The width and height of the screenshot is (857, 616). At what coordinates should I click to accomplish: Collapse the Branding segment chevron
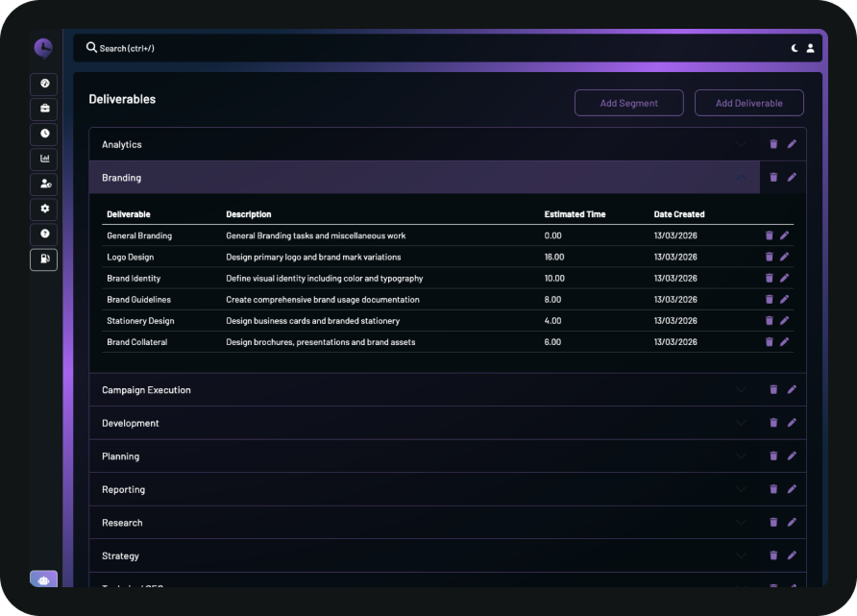pos(741,178)
